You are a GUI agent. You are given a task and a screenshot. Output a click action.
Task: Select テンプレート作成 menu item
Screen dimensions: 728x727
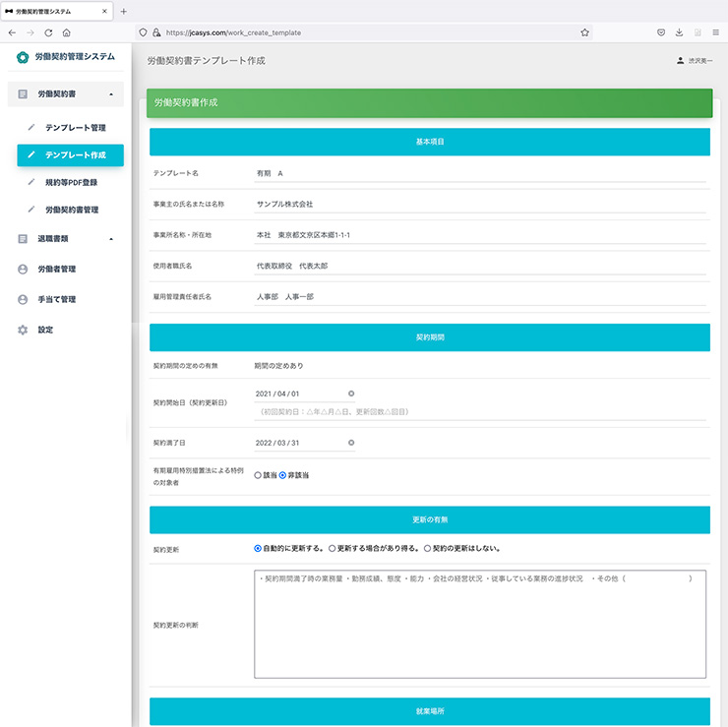click(x=71, y=155)
